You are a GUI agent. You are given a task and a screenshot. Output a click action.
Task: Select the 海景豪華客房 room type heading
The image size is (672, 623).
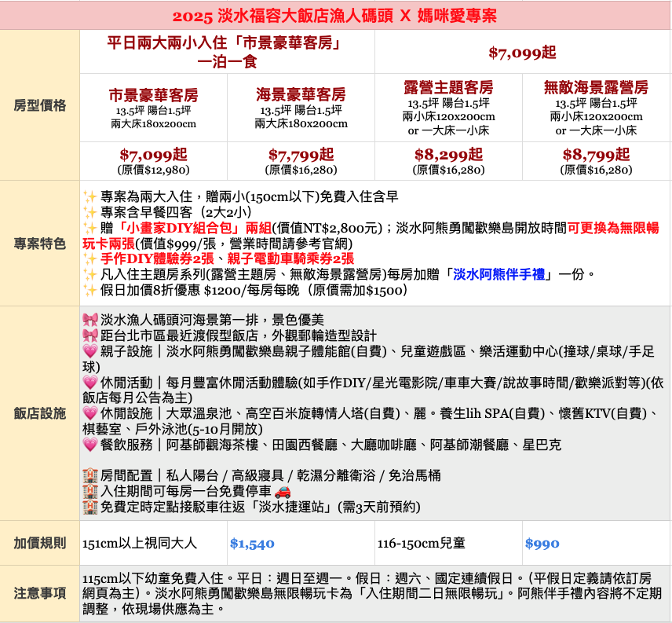click(x=301, y=94)
